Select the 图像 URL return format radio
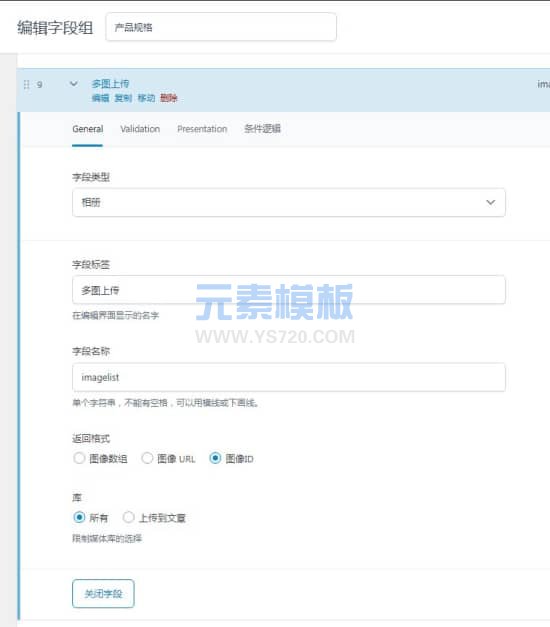The height and width of the screenshot is (627, 550). (147, 458)
